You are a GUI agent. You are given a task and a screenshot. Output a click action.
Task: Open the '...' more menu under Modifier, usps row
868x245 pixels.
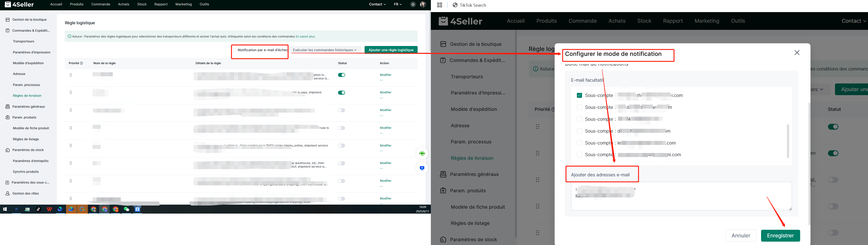(x=381, y=98)
